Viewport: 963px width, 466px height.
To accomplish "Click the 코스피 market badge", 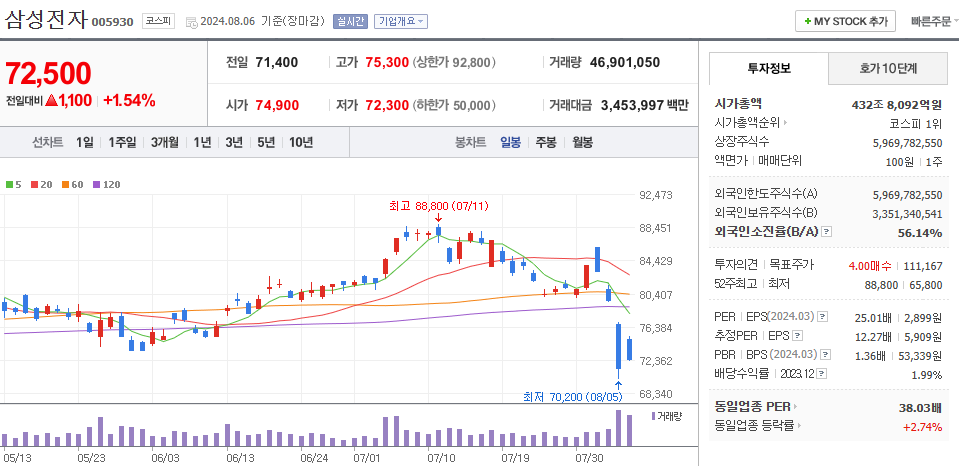I will tap(158, 21).
